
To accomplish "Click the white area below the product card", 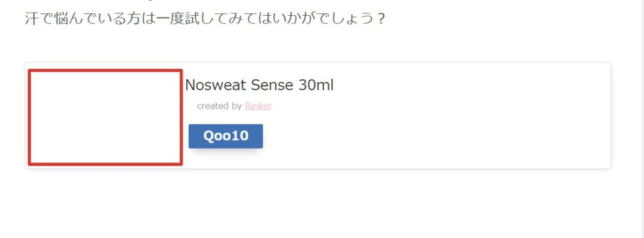I will pyautogui.click(x=320, y=203).
